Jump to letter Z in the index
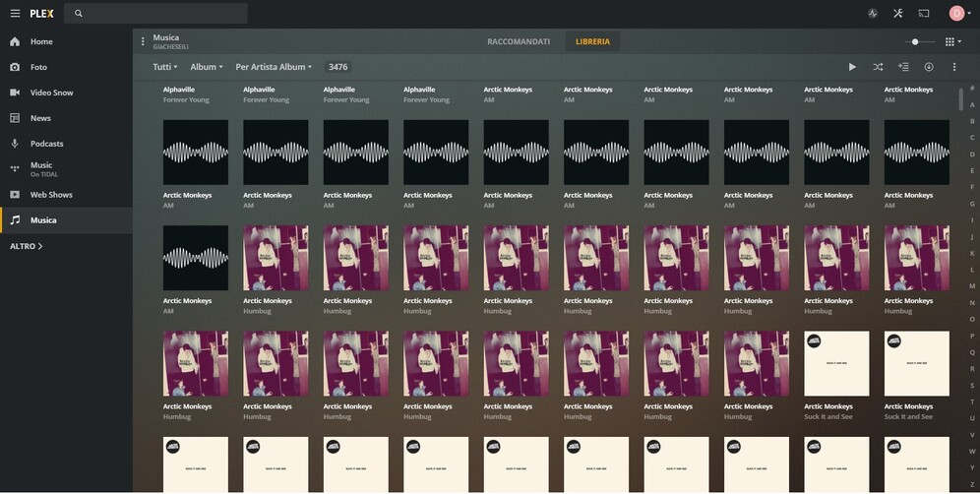This screenshot has height=494, width=980. [x=972, y=484]
